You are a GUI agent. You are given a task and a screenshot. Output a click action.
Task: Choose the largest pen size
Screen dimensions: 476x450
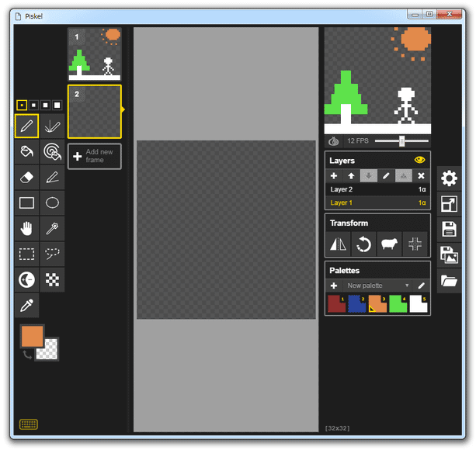pyautogui.click(x=57, y=106)
